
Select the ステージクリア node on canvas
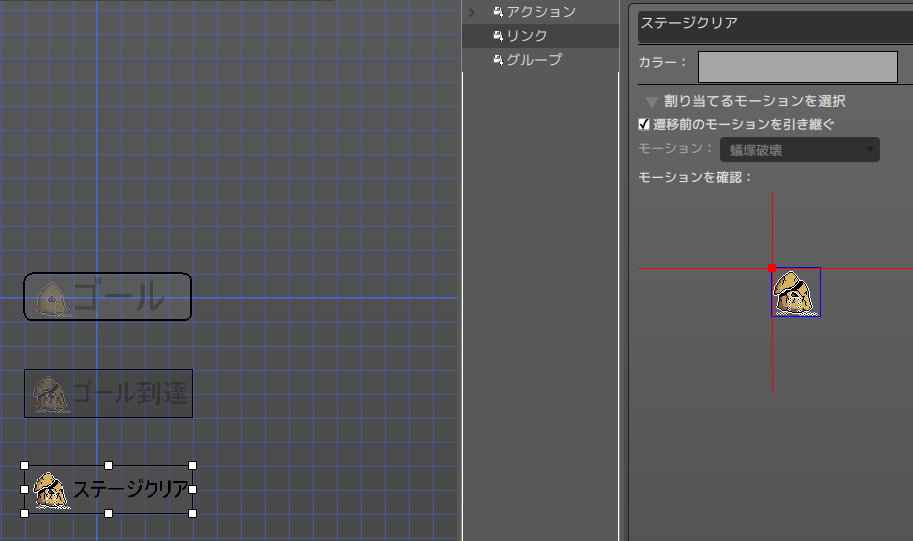(x=108, y=489)
